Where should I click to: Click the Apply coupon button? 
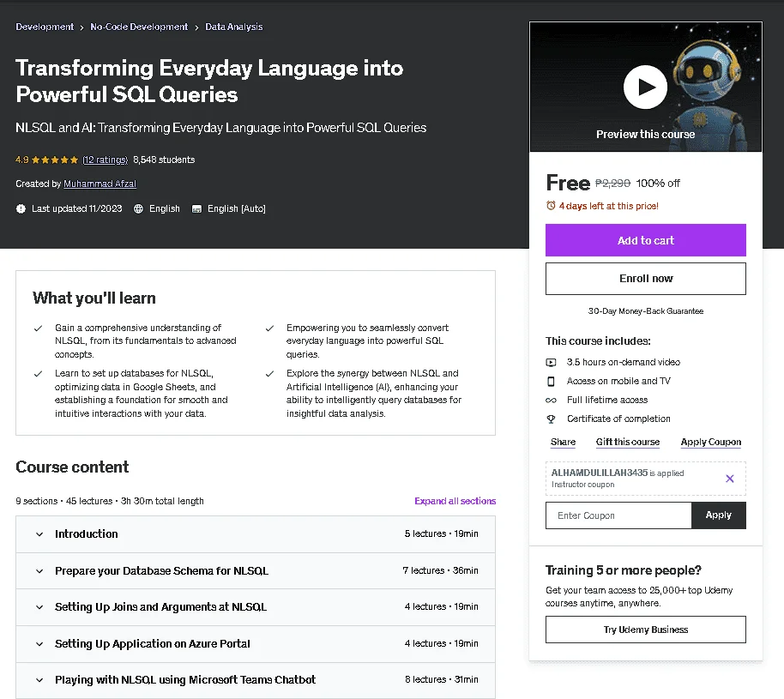pos(719,515)
